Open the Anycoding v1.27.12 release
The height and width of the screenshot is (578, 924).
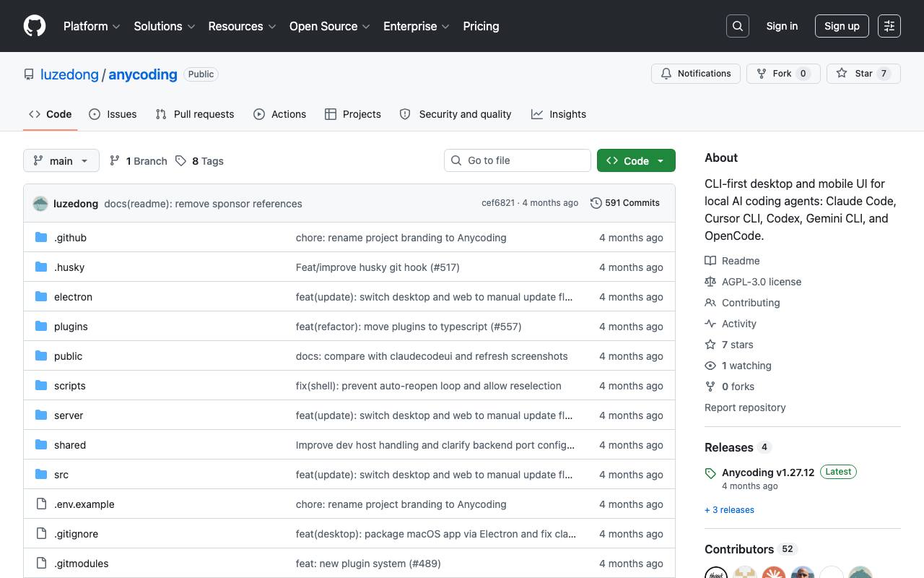768,473
